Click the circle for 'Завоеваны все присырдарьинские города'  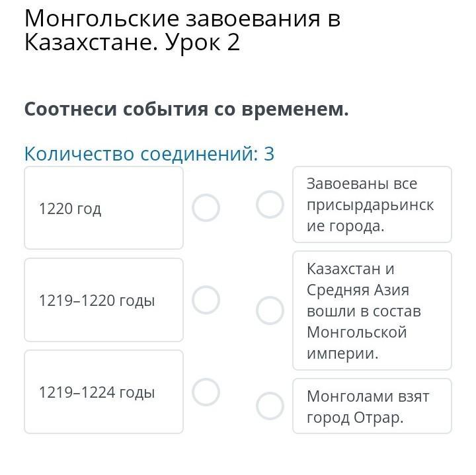pyautogui.click(x=270, y=204)
